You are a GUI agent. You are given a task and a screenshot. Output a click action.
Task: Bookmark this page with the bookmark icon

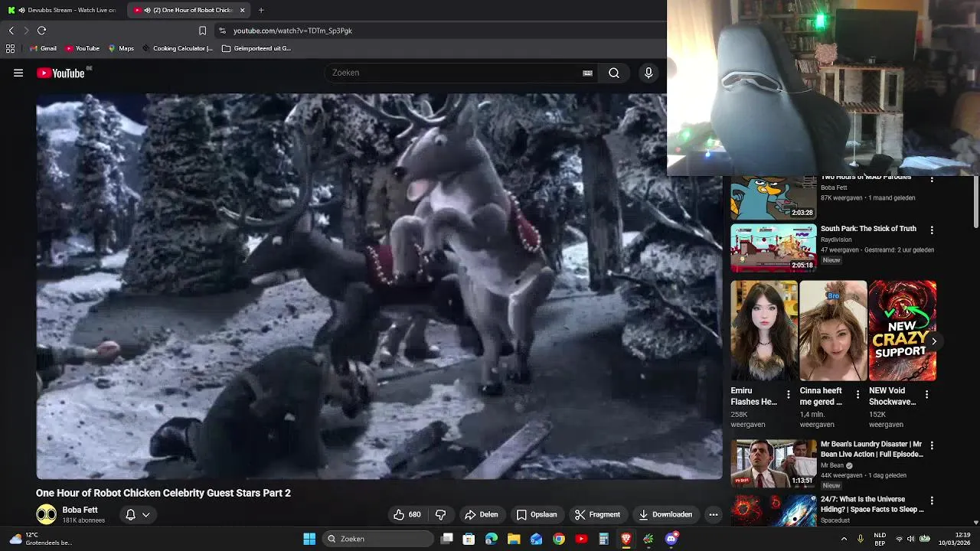202,31
